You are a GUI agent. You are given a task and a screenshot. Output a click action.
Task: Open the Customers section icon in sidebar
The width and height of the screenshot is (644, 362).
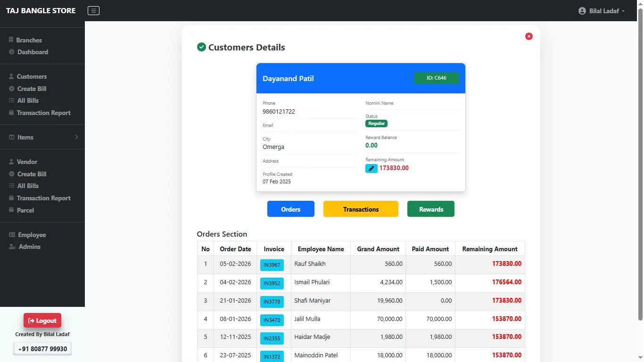coord(11,76)
